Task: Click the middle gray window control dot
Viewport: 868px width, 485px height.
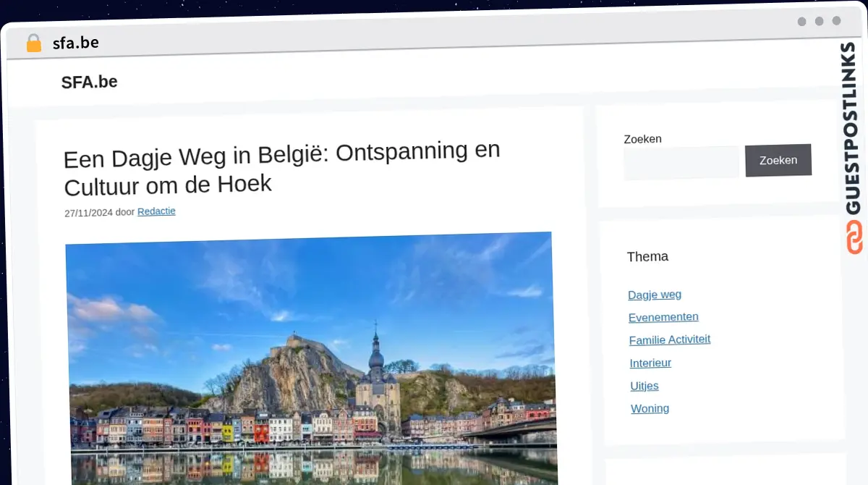Action: [x=819, y=22]
